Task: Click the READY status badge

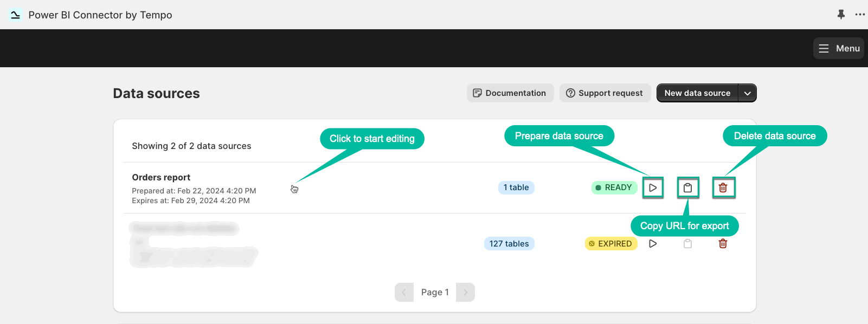Action: click(x=614, y=187)
